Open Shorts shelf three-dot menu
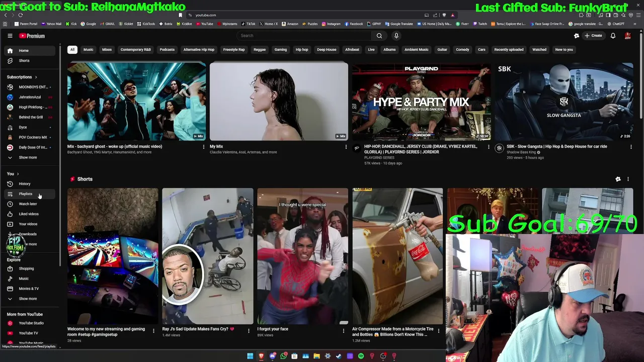644x362 pixels. [x=628, y=179]
